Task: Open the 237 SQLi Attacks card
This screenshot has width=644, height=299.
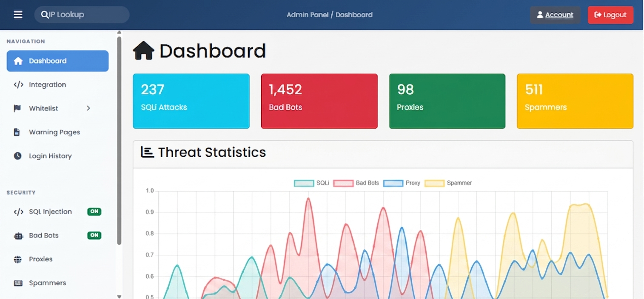Action: (x=191, y=101)
